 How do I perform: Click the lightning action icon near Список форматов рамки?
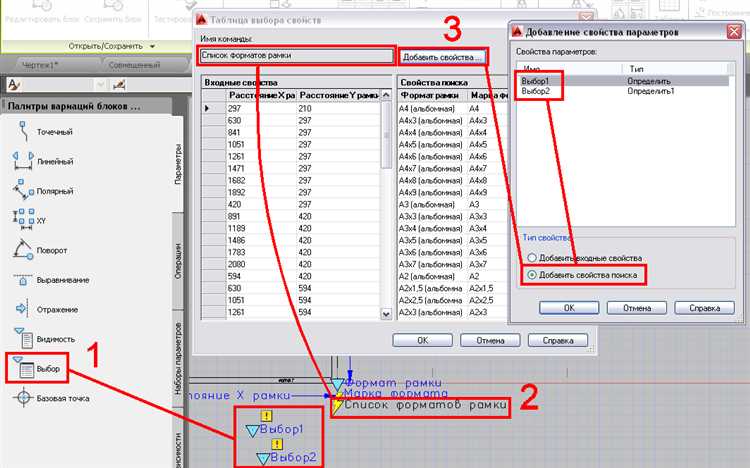pyautogui.click(x=337, y=406)
